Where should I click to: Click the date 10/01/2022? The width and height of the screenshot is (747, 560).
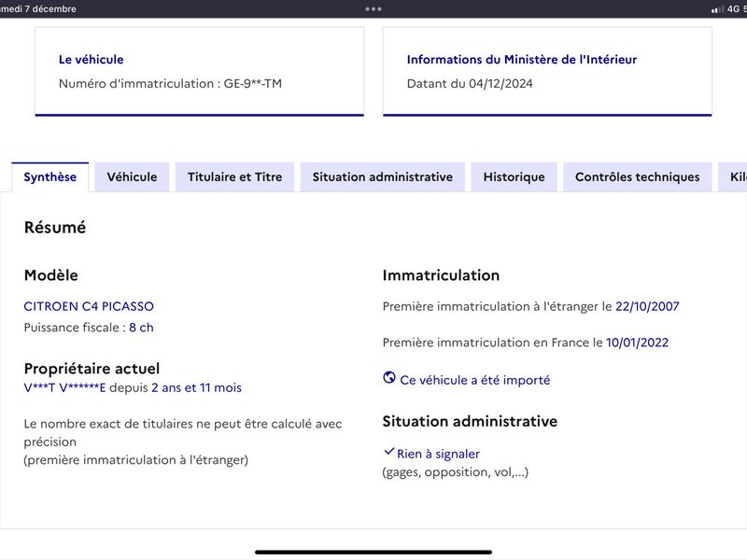click(637, 343)
